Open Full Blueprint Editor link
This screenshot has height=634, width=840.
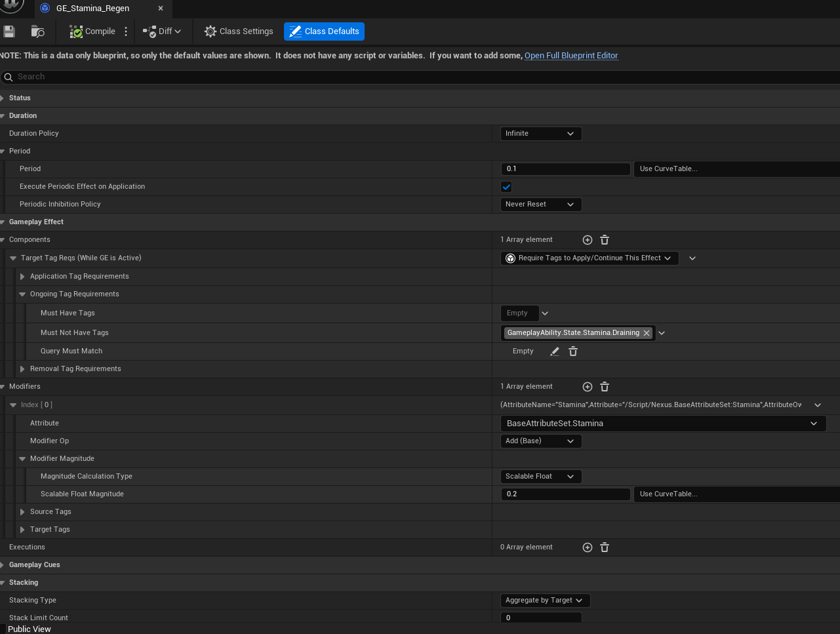coord(571,56)
